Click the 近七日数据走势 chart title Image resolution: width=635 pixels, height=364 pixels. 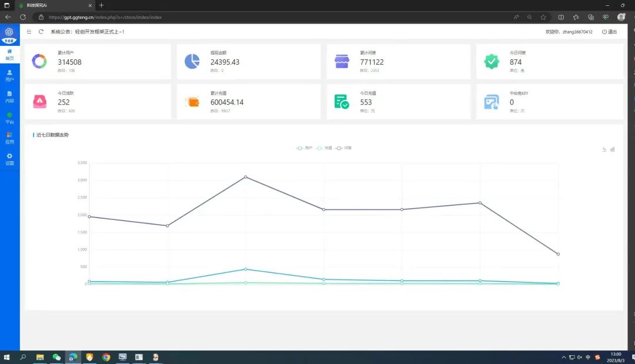[x=53, y=135]
